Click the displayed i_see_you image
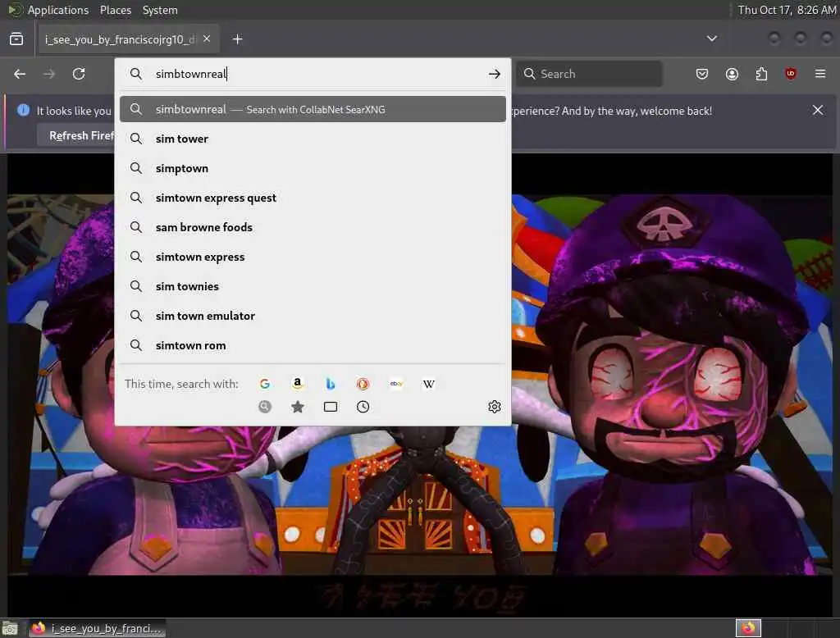The width and height of the screenshot is (840, 638). point(419,385)
